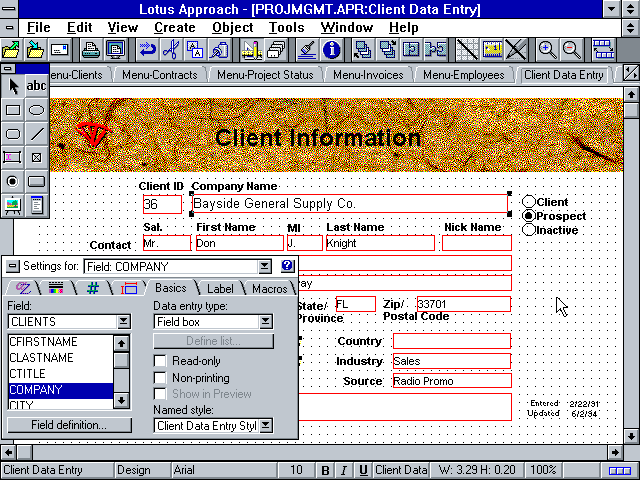Select the rectangle drawing tool
Screen dimensions: 640x480
coord(13,110)
